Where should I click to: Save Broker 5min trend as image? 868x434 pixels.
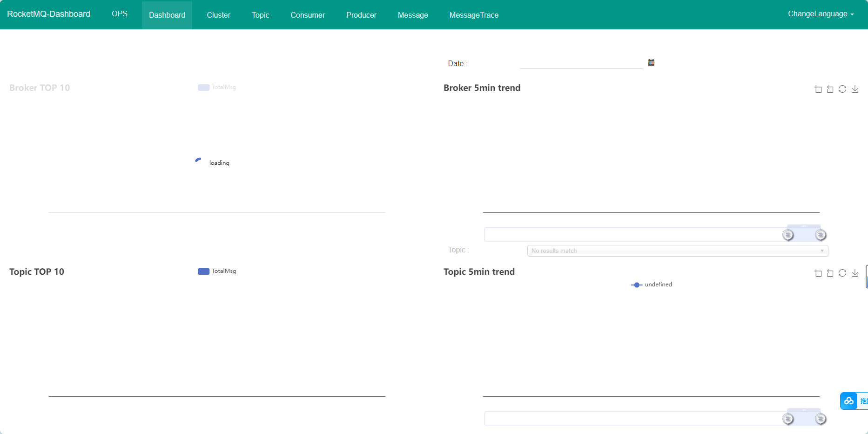tap(855, 89)
